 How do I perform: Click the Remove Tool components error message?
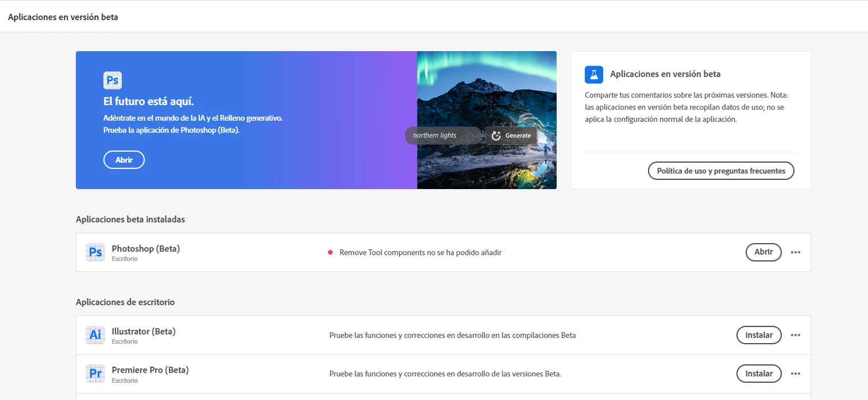tap(421, 252)
